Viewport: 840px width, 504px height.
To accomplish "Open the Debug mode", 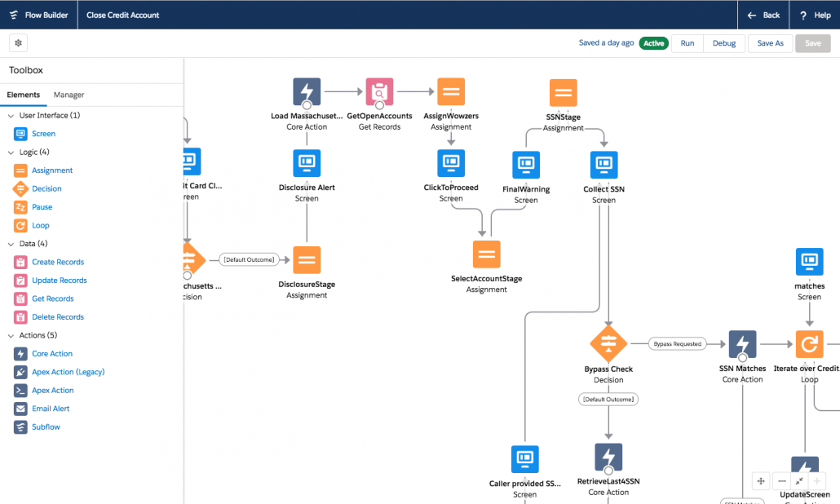I will [x=723, y=42].
